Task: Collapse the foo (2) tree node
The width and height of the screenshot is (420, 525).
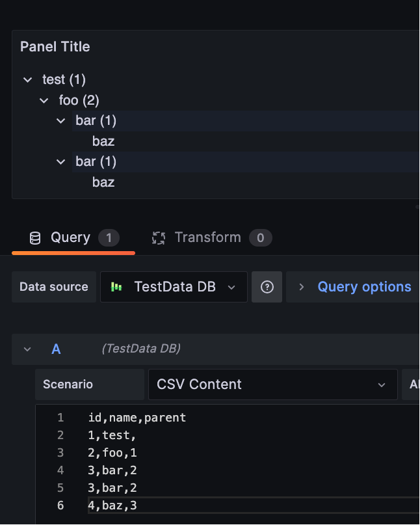Action: coord(44,100)
